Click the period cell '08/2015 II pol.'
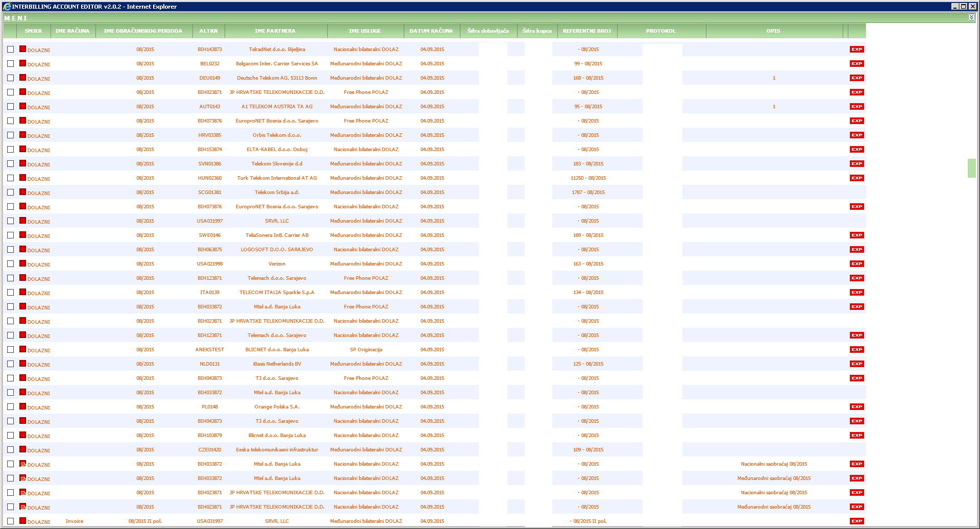Image resolution: width=980 pixels, height=529 pixels. (145, 521)
